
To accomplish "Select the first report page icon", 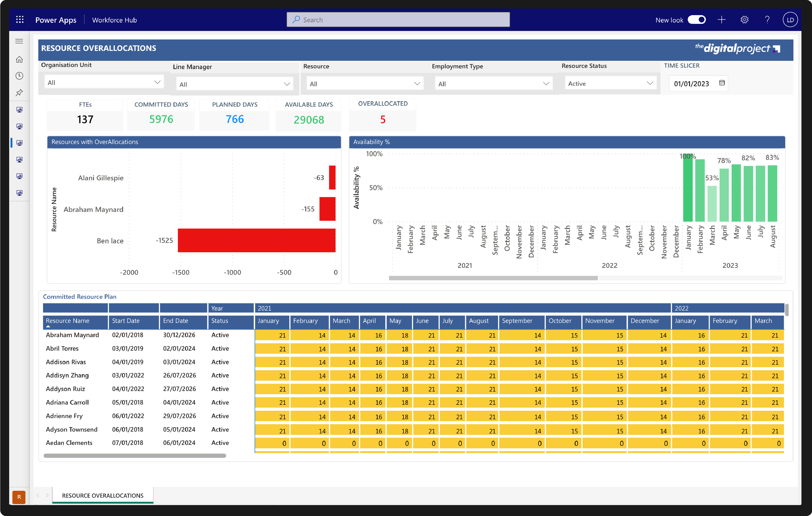I will (19, 110).
